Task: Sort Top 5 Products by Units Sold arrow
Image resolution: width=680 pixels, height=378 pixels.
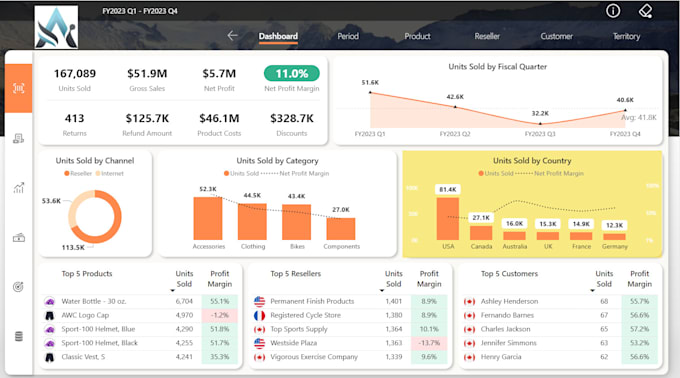Action: [x=173, y=290]
